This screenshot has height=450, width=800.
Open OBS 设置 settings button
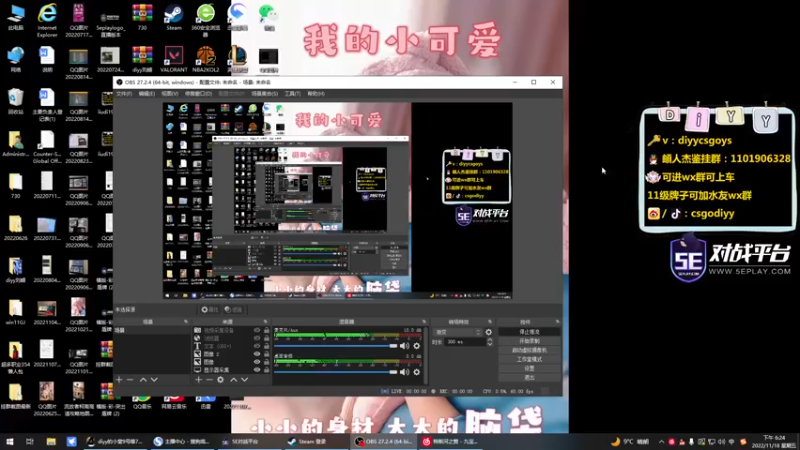529,368
